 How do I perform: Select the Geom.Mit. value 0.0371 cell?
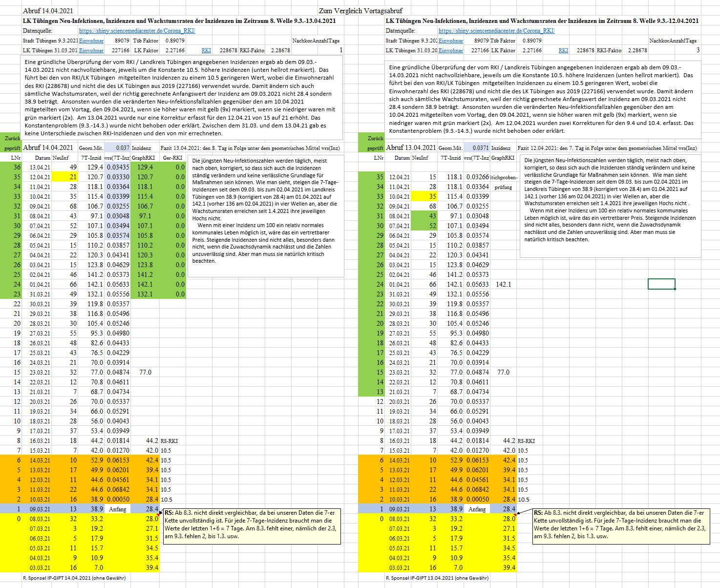[x=476, y=147]
